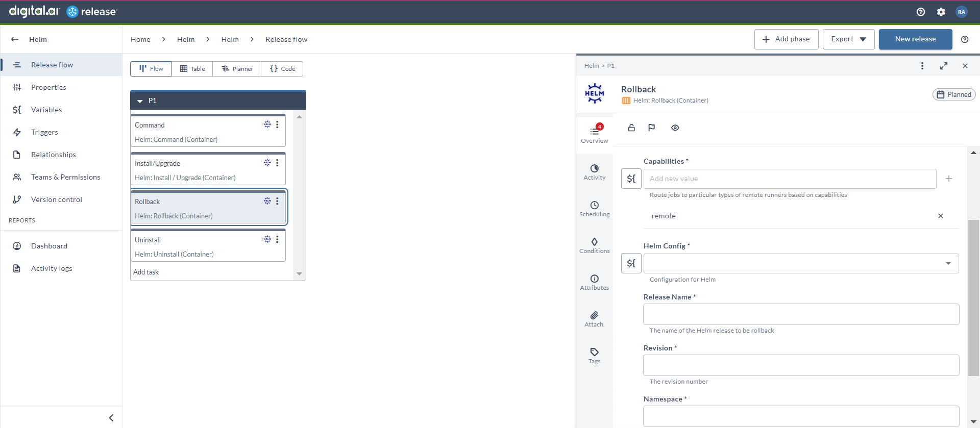Click Helm icon on Install/Upgrade task
This screenshot has height=428, width=980.
click(x=267, y=163)
